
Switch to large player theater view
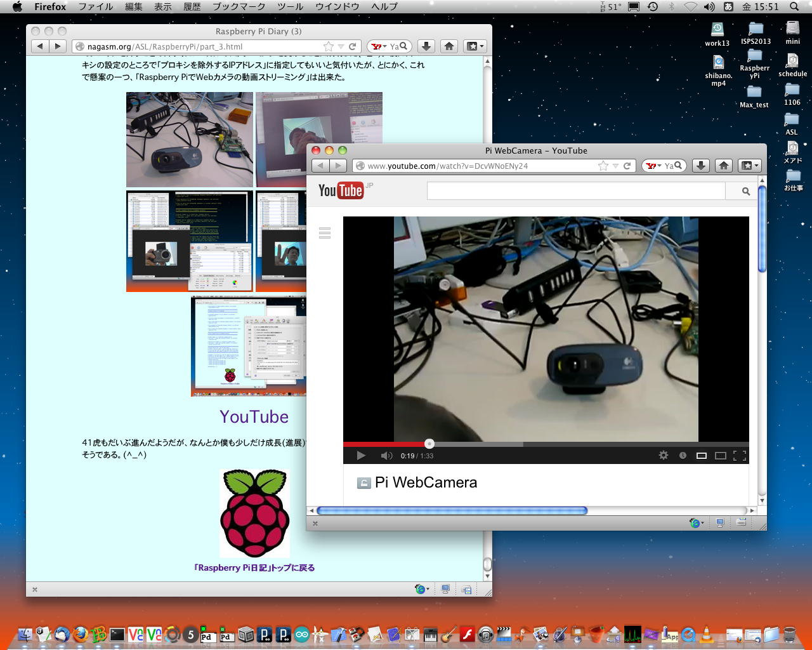[721, 455]
